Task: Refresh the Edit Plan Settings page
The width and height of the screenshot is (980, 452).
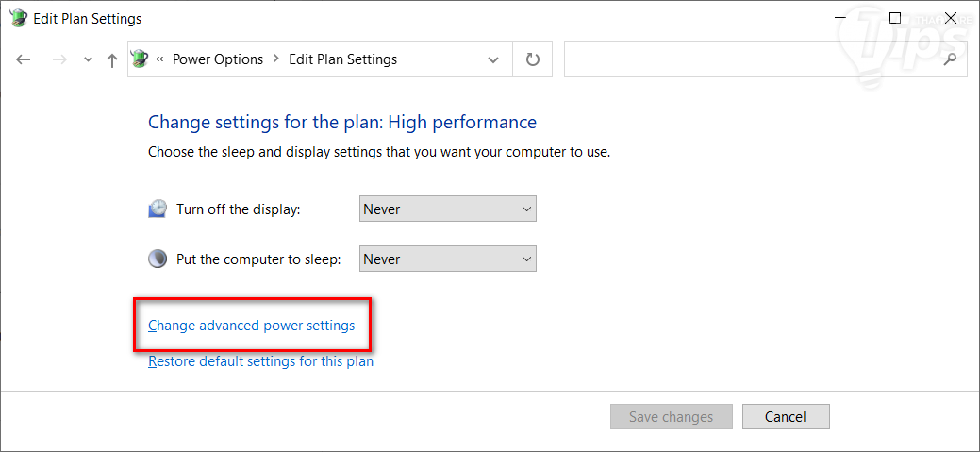Action: point(533,59)
